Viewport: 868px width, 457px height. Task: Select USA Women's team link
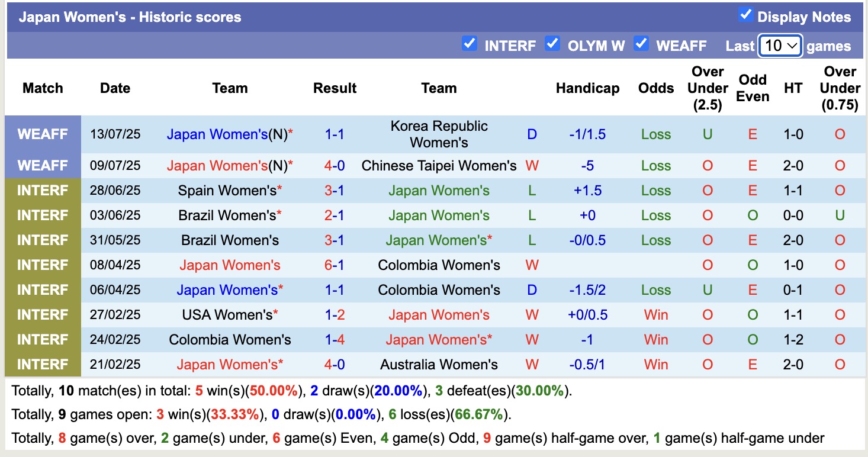pos(227,315)
